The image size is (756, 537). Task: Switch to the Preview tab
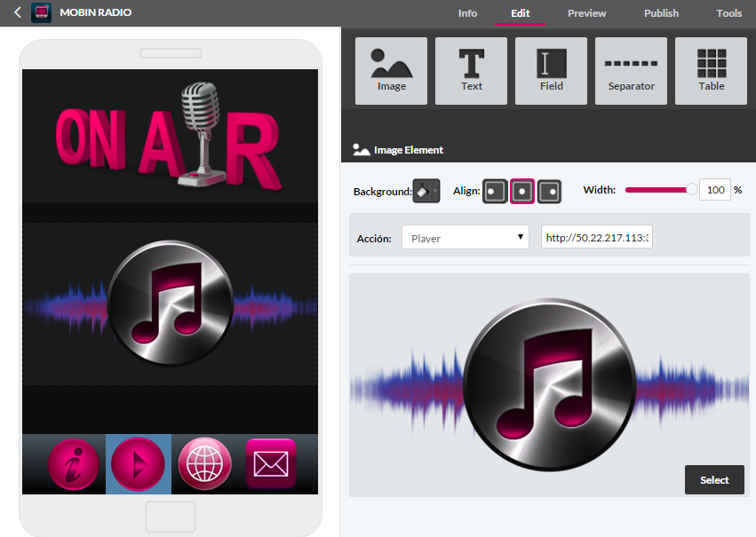click(x=586, y=13)
